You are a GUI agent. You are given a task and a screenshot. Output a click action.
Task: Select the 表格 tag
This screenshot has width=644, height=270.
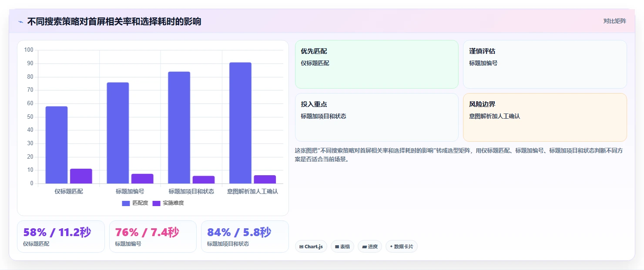(342, 247)
